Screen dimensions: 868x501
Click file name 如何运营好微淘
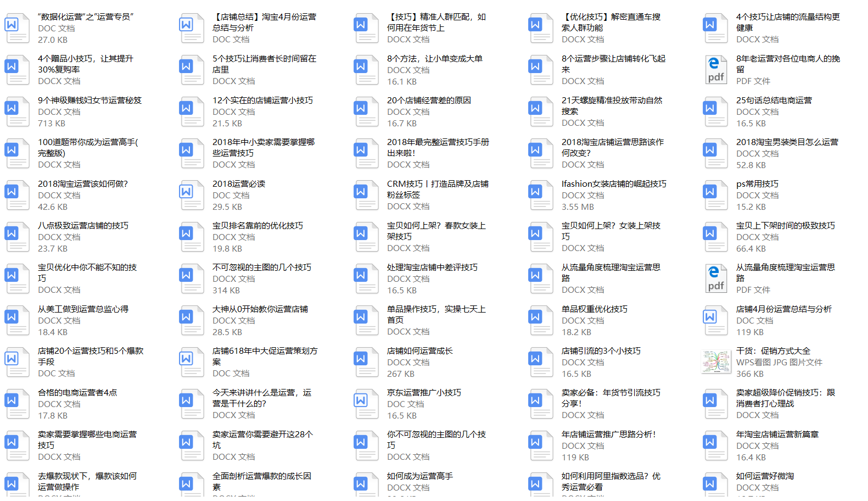(765, 476)
